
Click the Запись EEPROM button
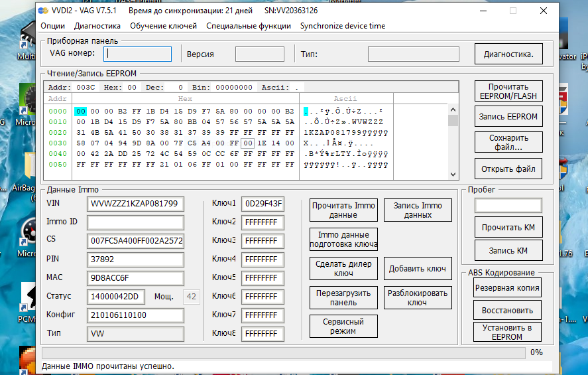point(508,116)
